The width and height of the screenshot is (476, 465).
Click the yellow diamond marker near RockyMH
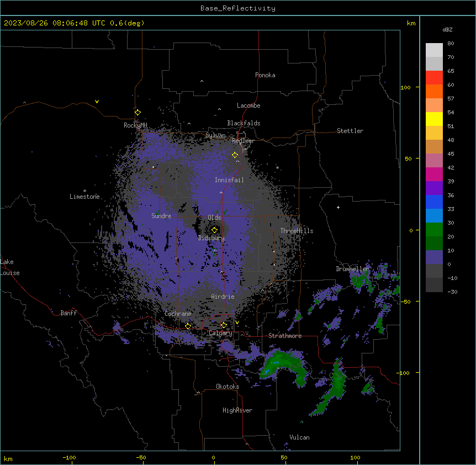coord(138,113)
